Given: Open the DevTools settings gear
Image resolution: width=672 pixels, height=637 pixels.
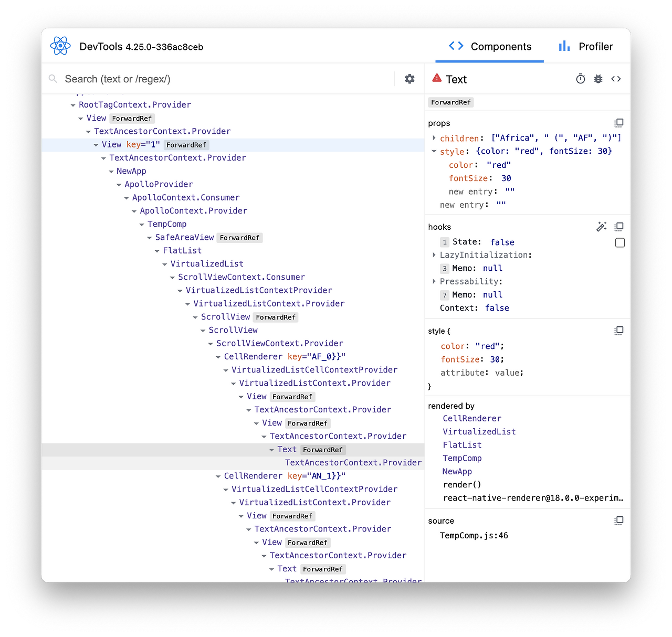Looking at the screenshot, I should (x=409, y=79).
